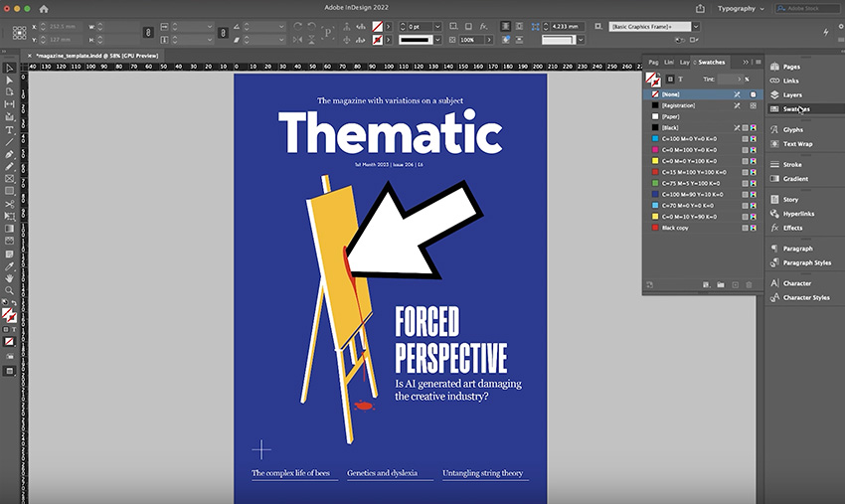Viewport: 845px width, 504px height.
Task: Select the Black copy swatch
Action: click(703, 228)
